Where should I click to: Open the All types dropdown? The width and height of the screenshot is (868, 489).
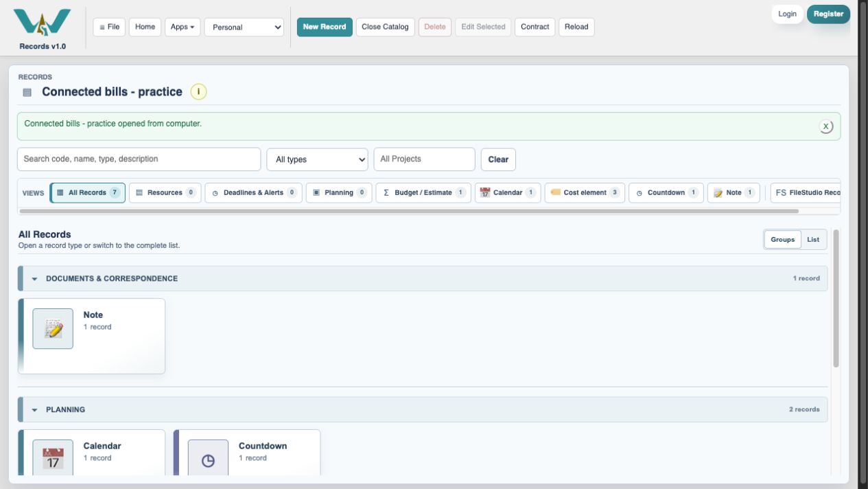(x=317, y=159)
